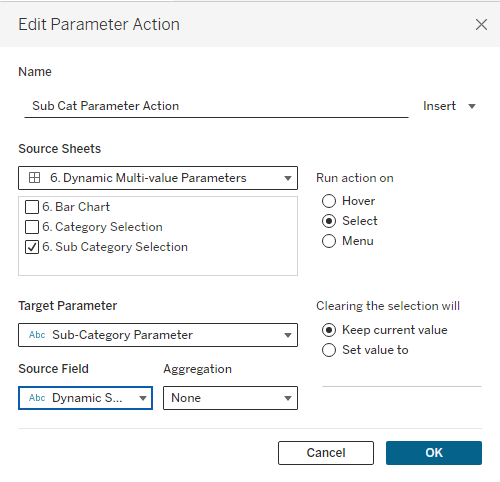Click the Abc icon beside Sub-Category Parameter
The width and height of the screenshot is (500, 482).
pos(37,335)
